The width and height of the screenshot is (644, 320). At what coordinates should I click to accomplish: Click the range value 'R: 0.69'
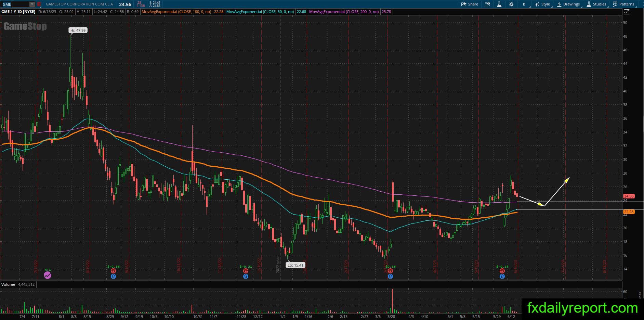click(x=133, y=12)
